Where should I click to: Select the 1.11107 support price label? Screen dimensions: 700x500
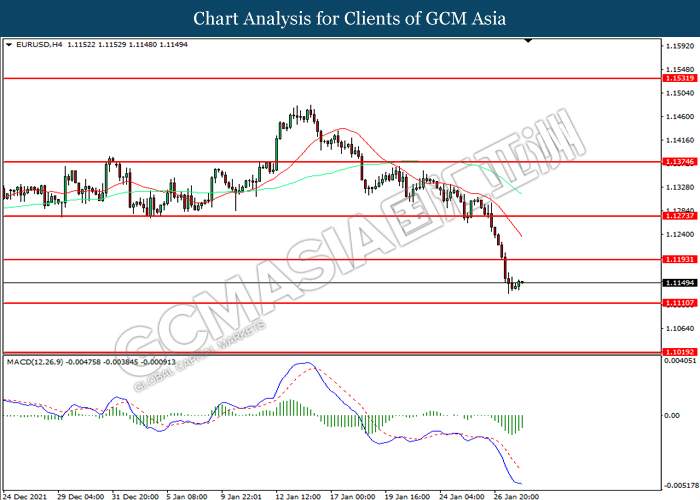pyautogui.click(x=680, y=303)
